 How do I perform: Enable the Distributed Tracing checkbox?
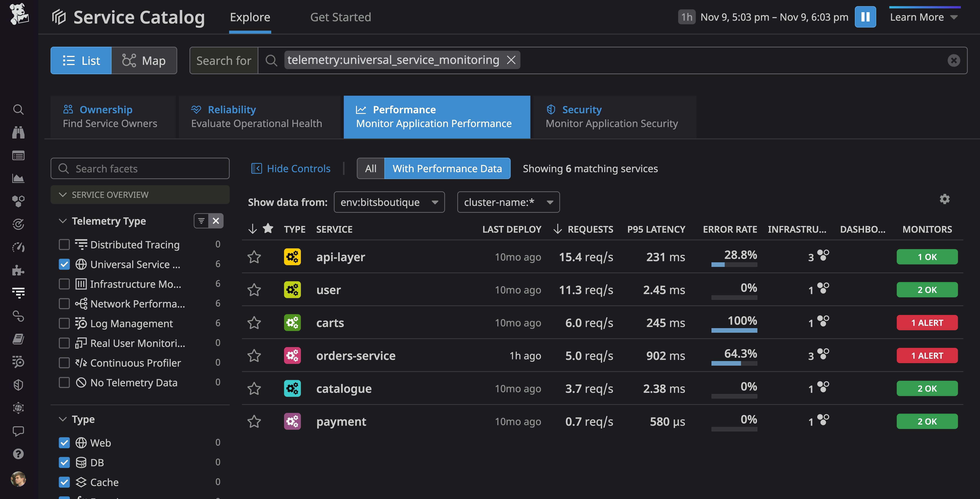(x=64, y=245)
